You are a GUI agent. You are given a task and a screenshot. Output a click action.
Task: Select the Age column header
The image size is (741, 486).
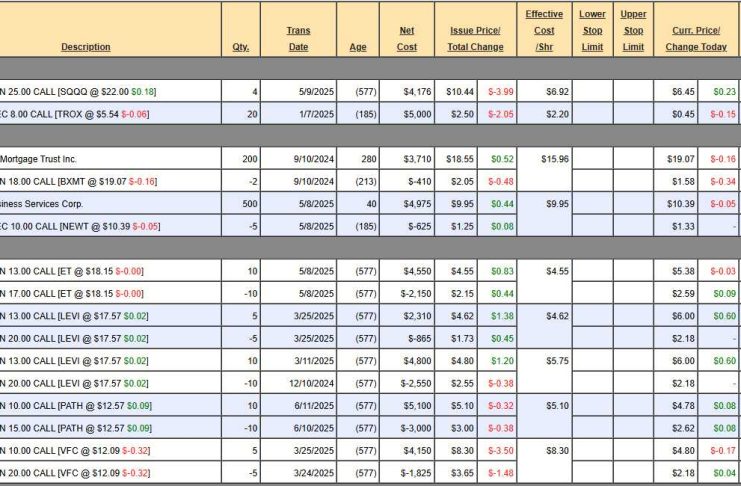pyautogui.click(x=357, y=47)
